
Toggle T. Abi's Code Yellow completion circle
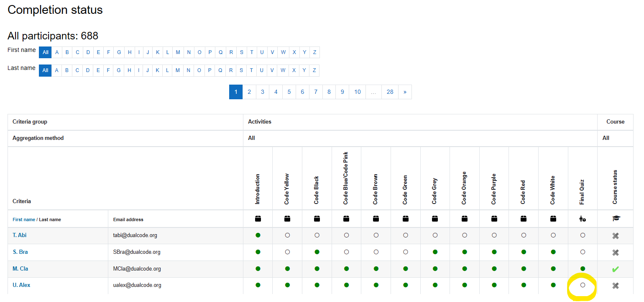(287, 235)
